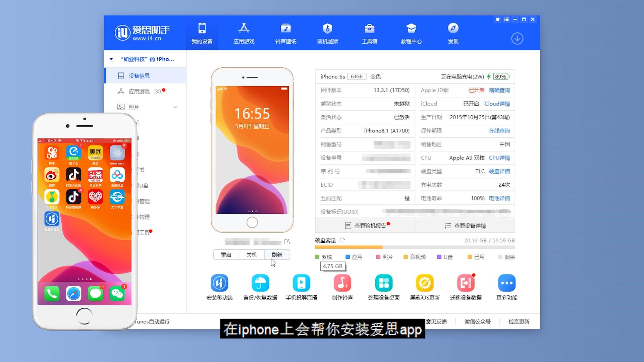
Task: Click the 更多功能 more functions icon
Action: [x=507, y=283]
